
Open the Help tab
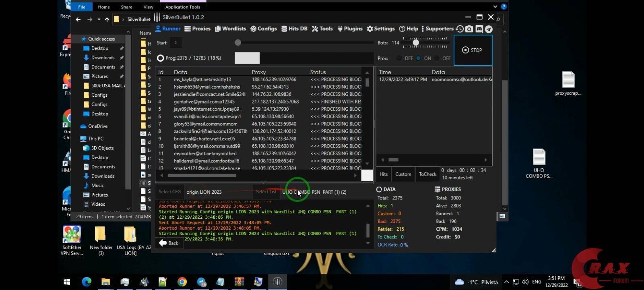pyautogui.click(x=409, y=29)
